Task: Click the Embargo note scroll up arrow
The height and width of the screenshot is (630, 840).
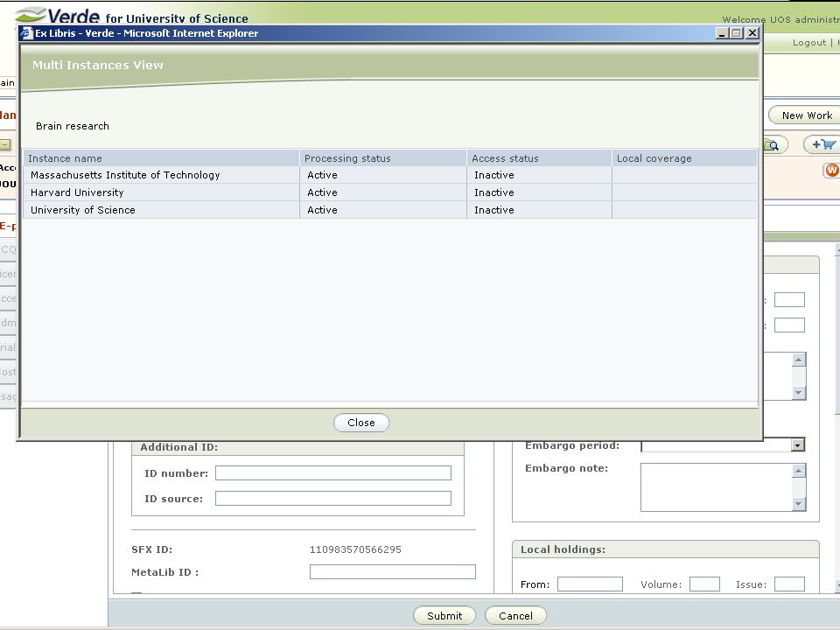Action: 799,471
